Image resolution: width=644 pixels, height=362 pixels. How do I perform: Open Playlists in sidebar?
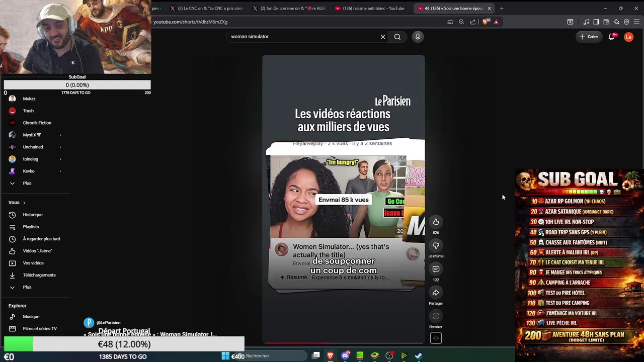point(31,227)
